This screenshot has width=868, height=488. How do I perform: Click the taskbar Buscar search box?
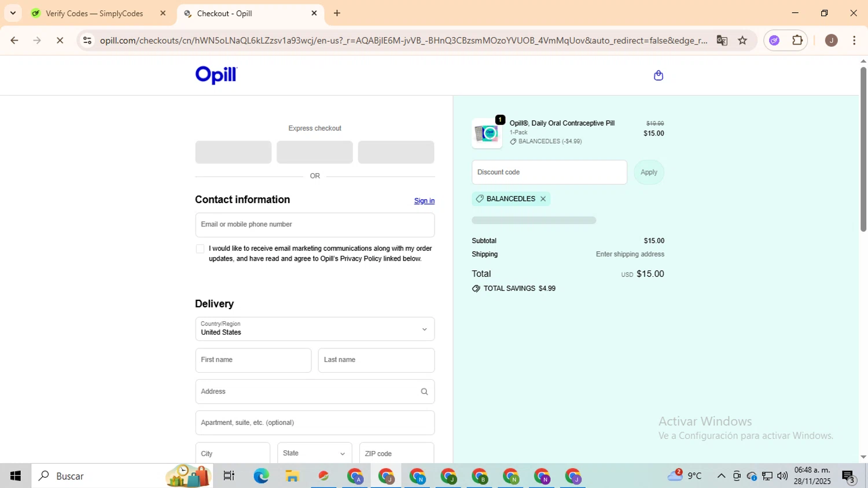click(x=122, y=476)
